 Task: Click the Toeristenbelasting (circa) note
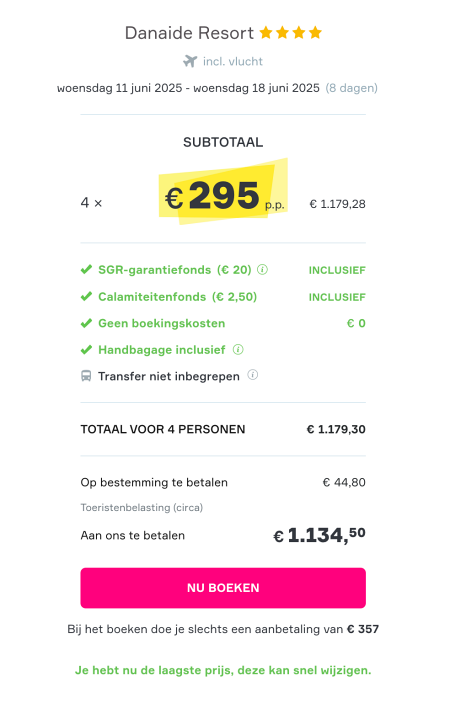142,508
